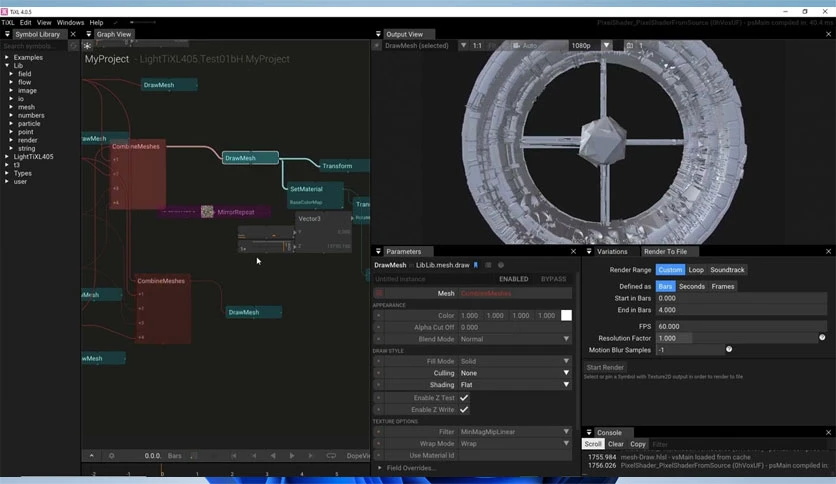The width and height of the screenshot is (836, 484).
Task: Select Seconds as range definition
Action: pos(692,286)
